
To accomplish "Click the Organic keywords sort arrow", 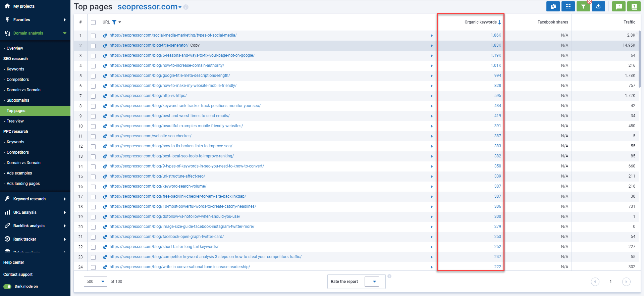I will pos(499,22).
